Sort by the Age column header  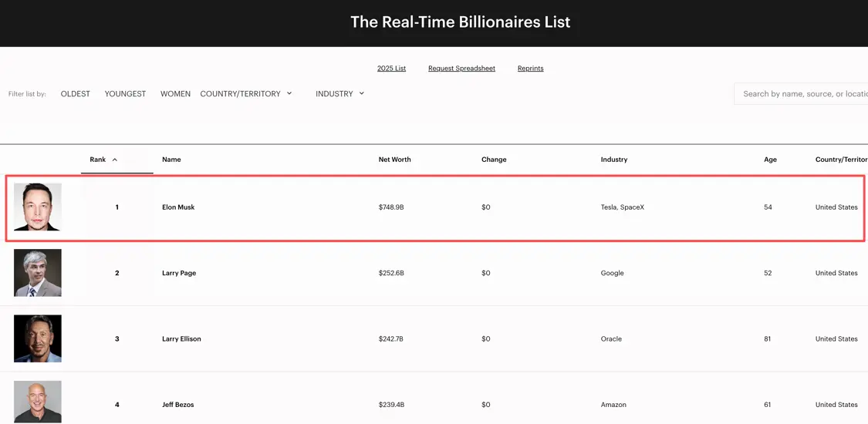770,160
